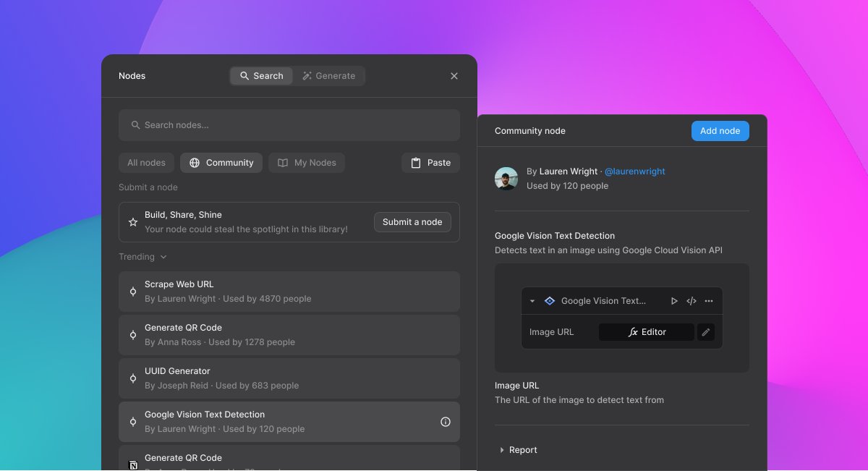The height and width of the screenshot is (471, 868).
Task: Close the Nodes panel
Action: click(x=454, y=76)
